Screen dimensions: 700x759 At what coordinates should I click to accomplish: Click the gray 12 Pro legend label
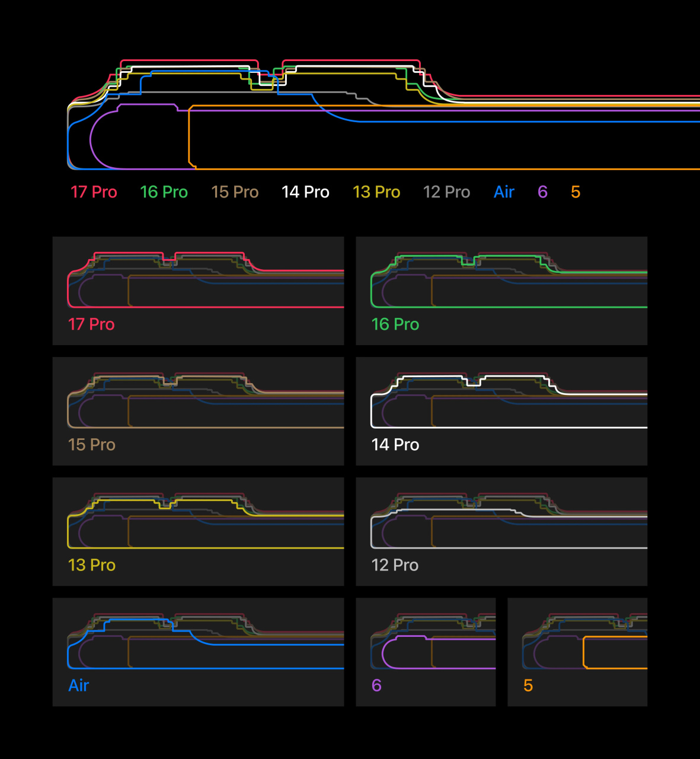(x=446, y=192)
